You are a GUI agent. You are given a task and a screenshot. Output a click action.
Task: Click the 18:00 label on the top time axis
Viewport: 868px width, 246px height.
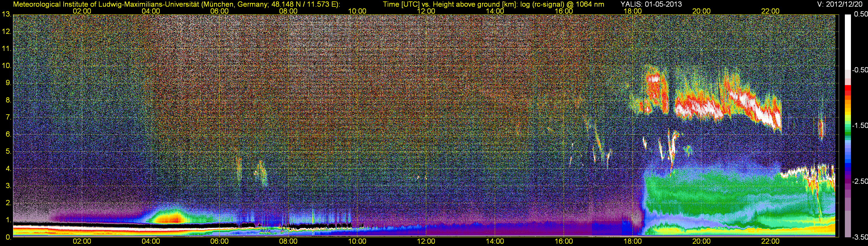point(632,11)
